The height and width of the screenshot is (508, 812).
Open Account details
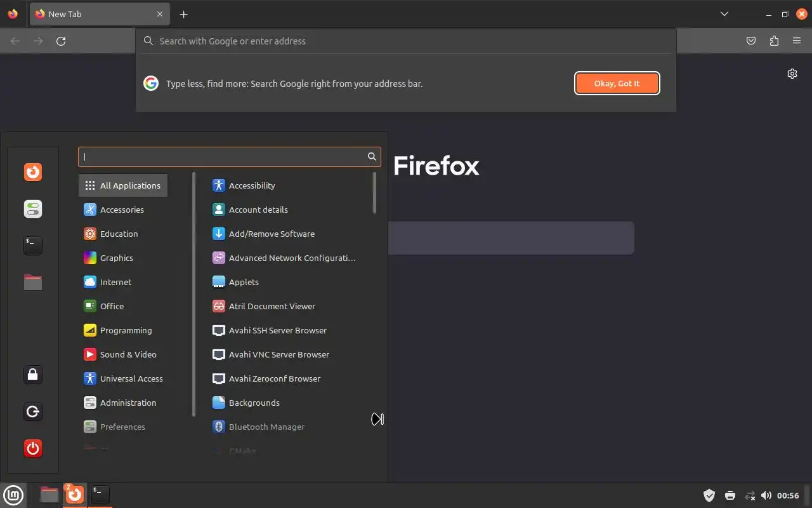[x=250, y=210]
